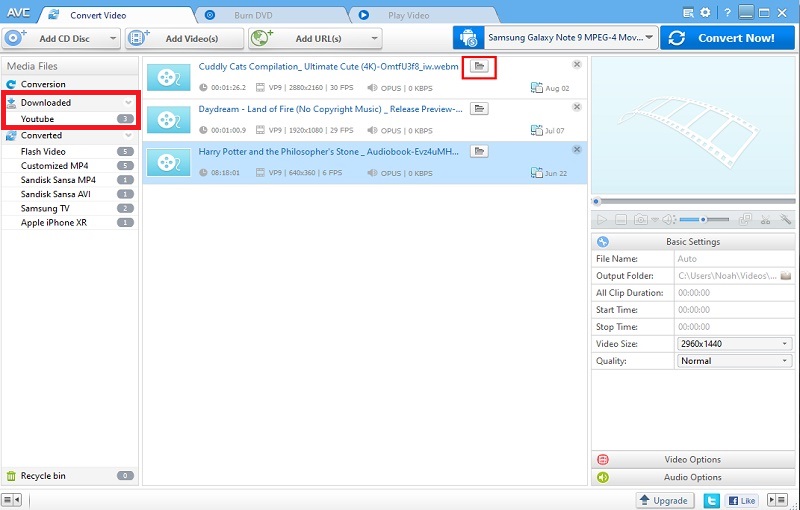800x510 pixels.
Task: Click the merge clips icon beside scissors
Action: 745,220
